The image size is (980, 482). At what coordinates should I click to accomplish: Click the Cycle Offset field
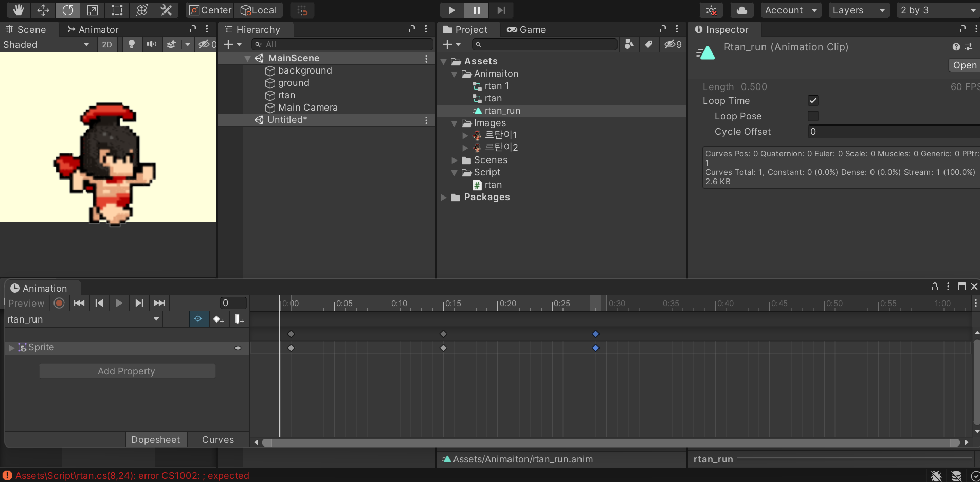[x=894, y=132]
